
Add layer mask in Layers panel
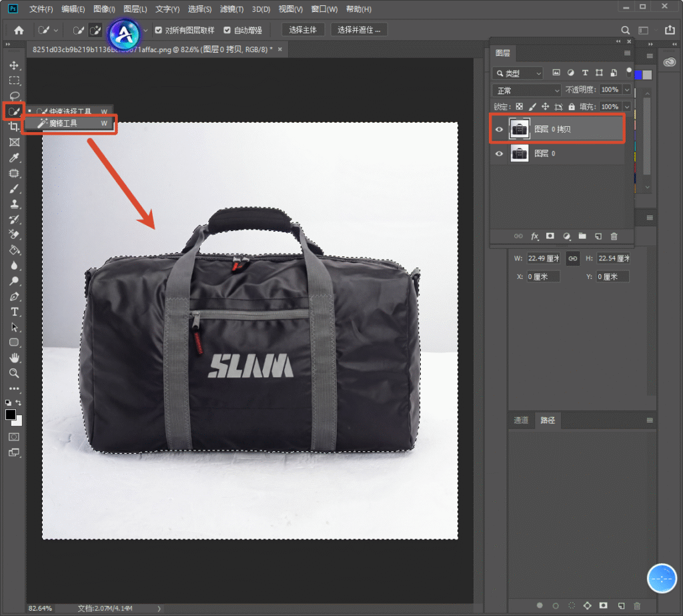click(550, 236)
